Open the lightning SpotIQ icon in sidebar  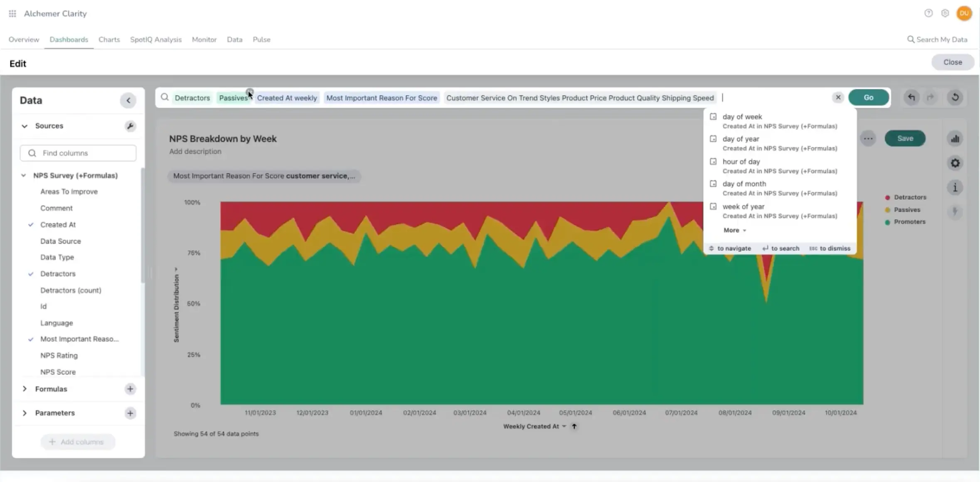tap(955, 211)
